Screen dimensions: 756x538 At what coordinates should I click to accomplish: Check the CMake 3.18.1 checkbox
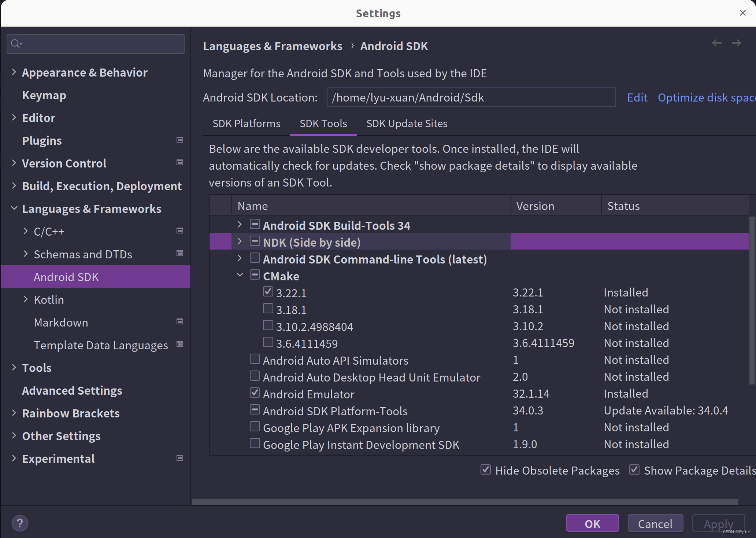268,309
